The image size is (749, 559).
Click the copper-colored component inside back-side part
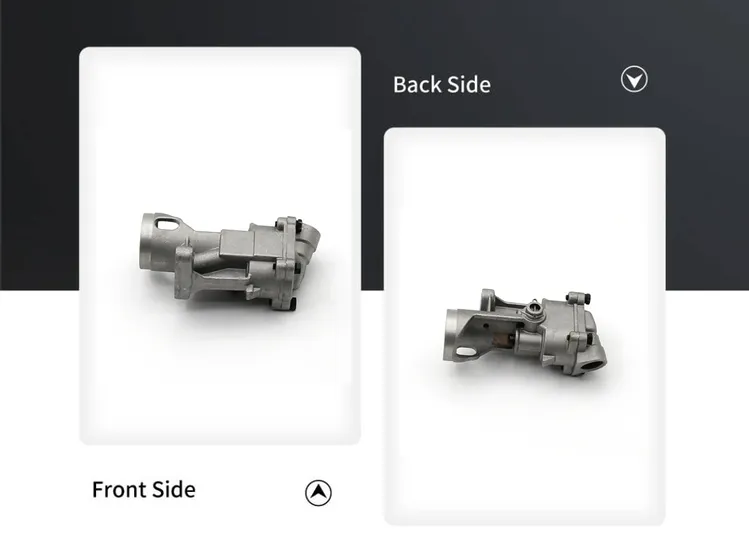pyautogui.click(x=503, y=340)
